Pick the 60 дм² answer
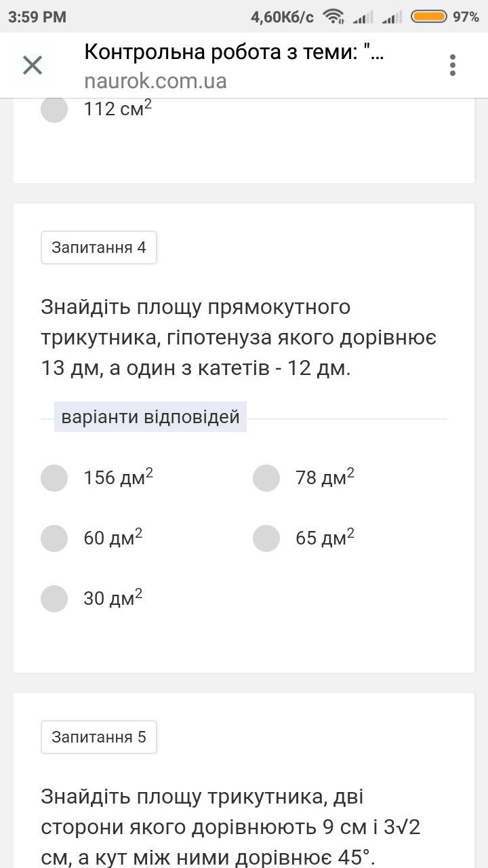488x868 pixels. 54,538
